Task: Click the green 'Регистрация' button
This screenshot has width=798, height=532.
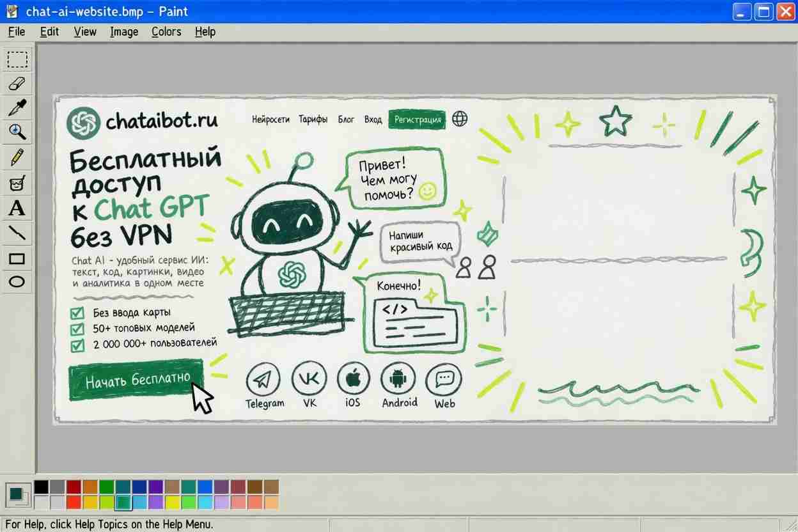Action: (x=418, y=119)
